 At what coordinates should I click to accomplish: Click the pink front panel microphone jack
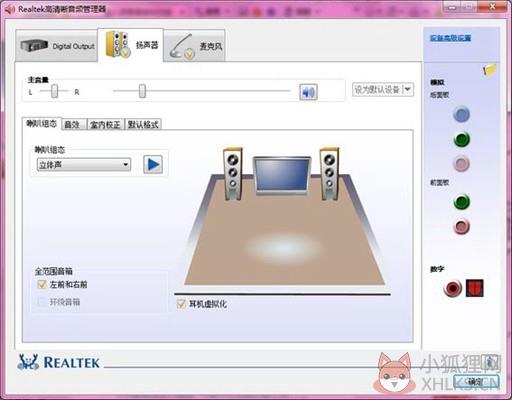tap(462, 226)
